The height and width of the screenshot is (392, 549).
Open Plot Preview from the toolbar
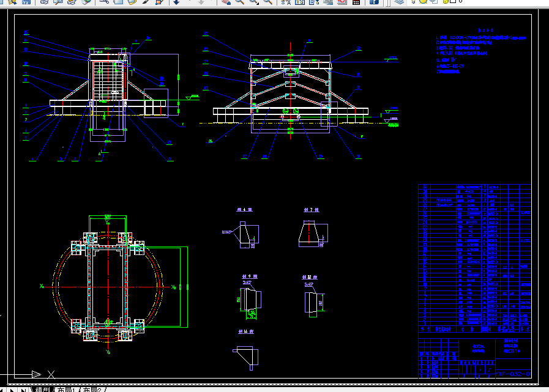[x=58, y=2]
